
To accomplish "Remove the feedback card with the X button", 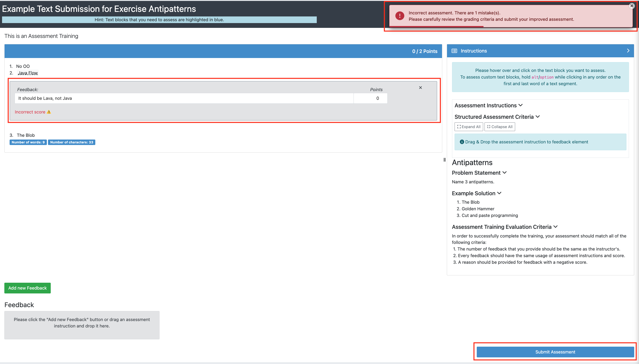I will pos(420,87).
